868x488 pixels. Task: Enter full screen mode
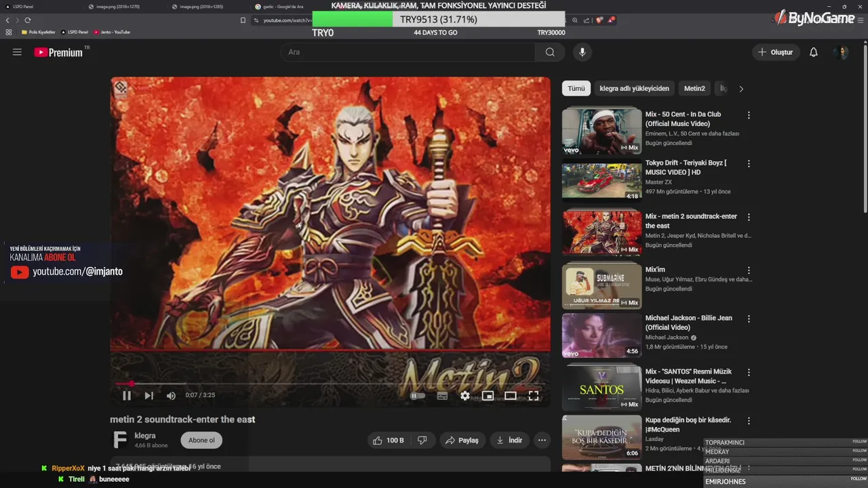(534, 396)
